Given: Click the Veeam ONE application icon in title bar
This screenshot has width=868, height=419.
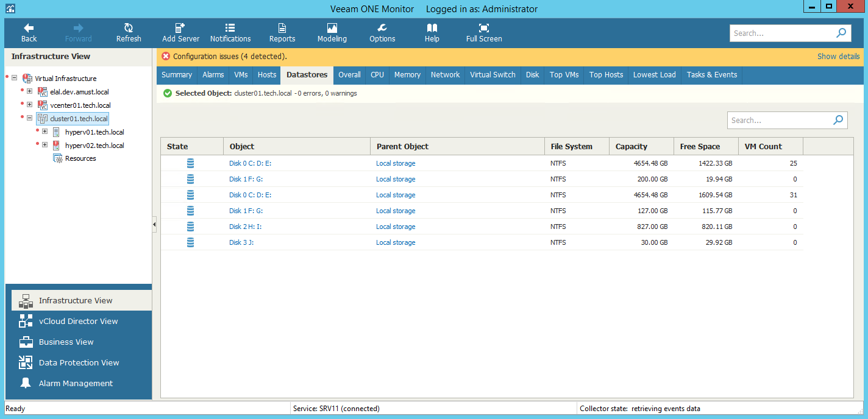Looking at the screenshot, I should (x=10, y=9).
